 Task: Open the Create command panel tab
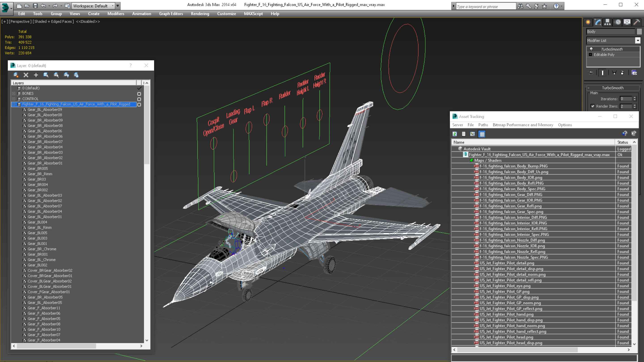point(588,22)
